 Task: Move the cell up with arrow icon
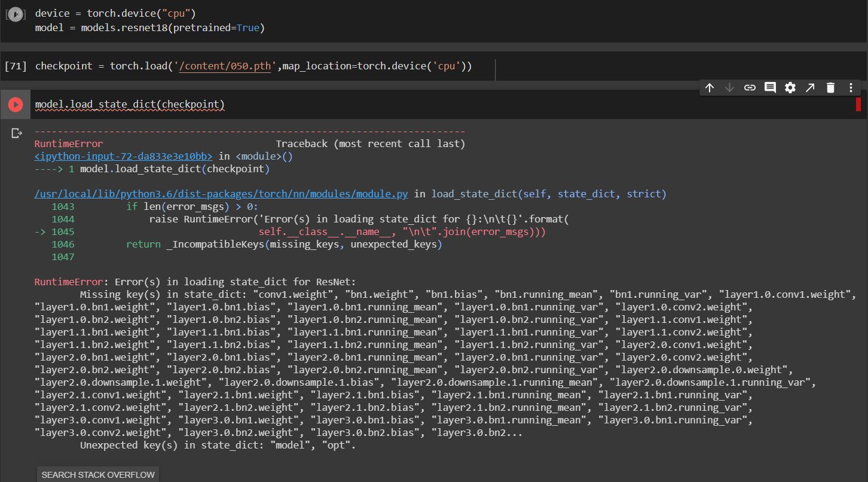pos(710,88)
